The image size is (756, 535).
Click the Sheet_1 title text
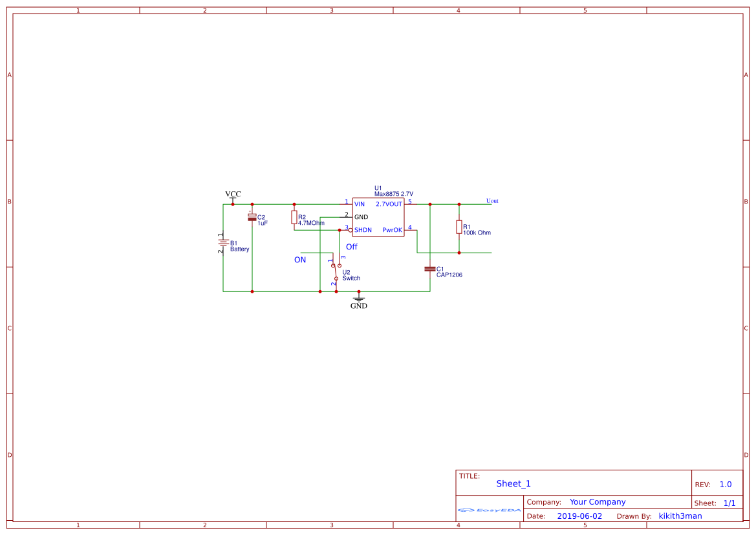(x=512, y=483)
